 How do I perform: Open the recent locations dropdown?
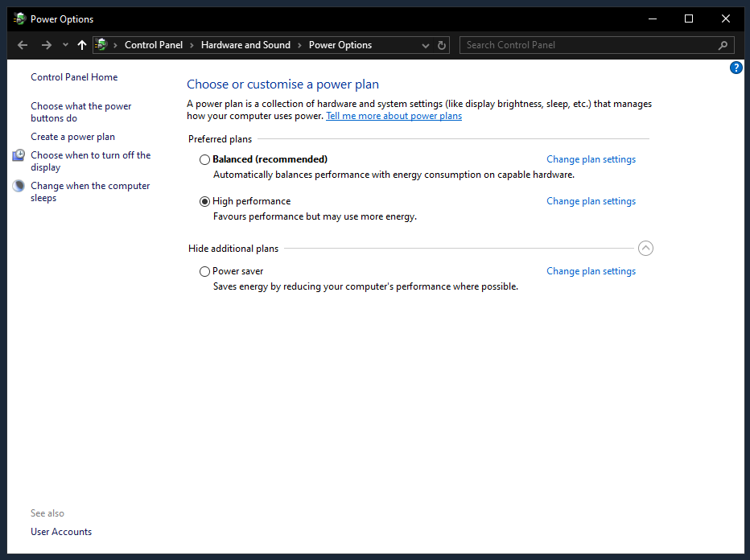[x=65, y=45]
